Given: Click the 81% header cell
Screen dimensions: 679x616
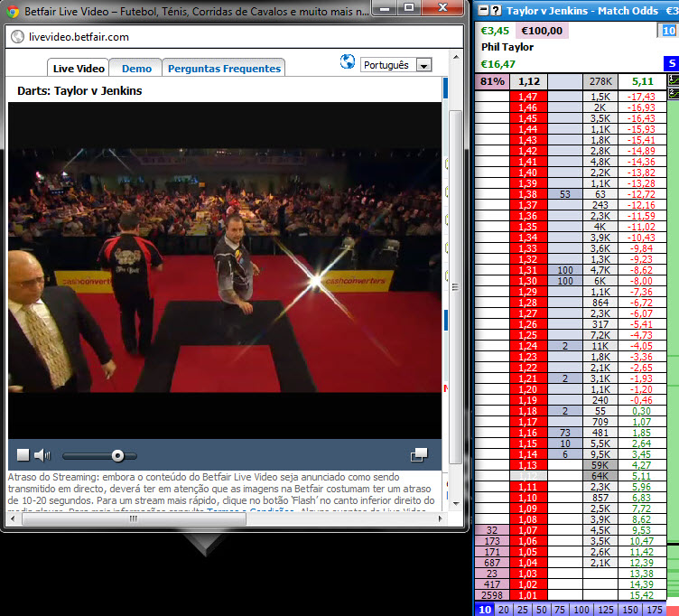Looking at the screenshot, I should [x=492, y=81].
